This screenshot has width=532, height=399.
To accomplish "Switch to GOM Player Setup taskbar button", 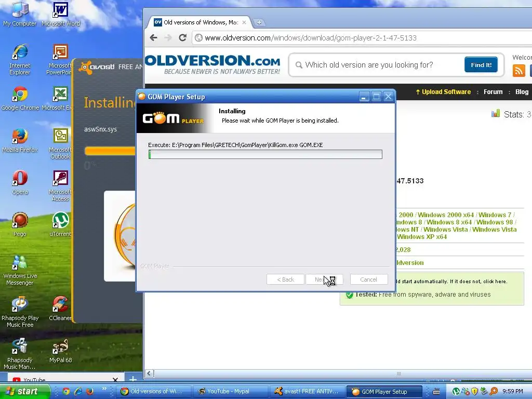I will (384, 391).
